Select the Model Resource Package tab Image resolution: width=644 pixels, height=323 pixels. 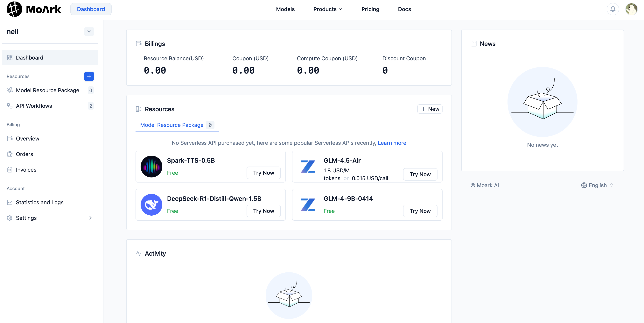click(172, 125)
